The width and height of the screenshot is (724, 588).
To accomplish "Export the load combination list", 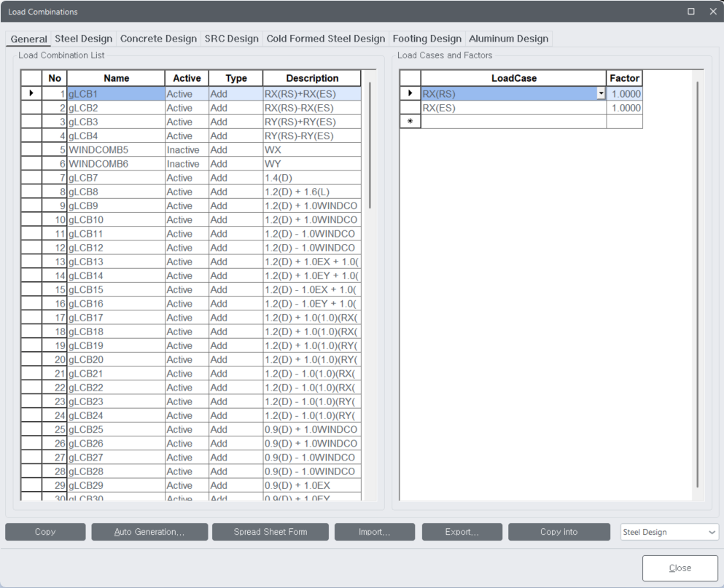I will tap(462, 532).
